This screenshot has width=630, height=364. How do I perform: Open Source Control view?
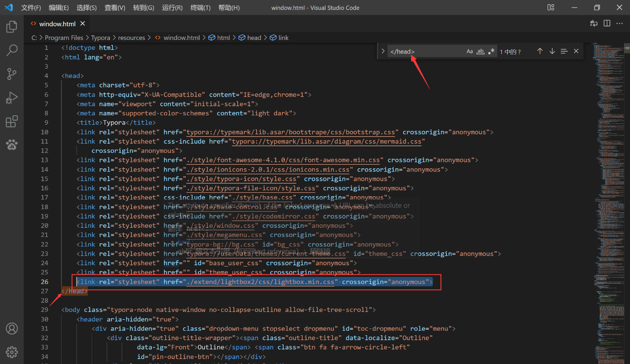pyautogui.click(x=12, y=74)
